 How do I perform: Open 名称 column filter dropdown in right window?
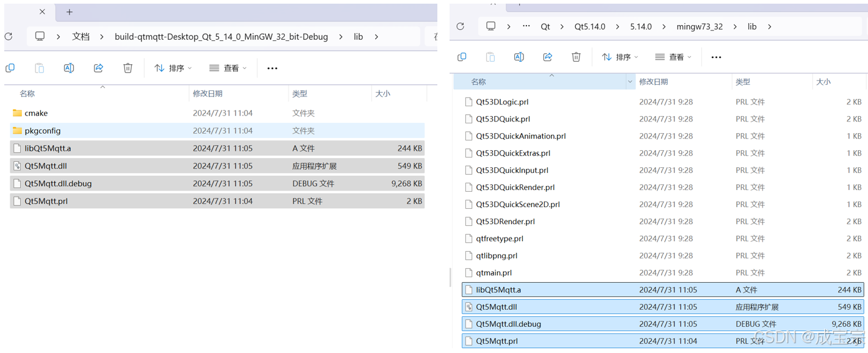pyautogui.click(x=630, y=81)
